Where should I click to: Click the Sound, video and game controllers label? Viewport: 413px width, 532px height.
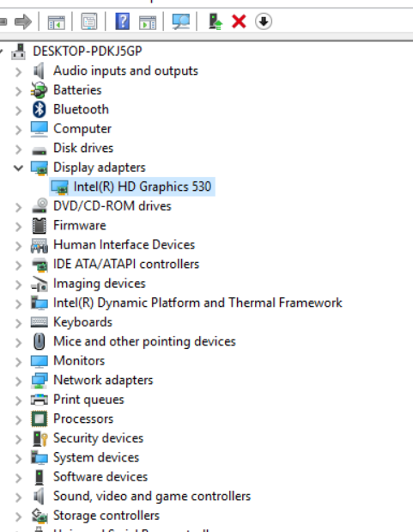(x=152, y=496)
